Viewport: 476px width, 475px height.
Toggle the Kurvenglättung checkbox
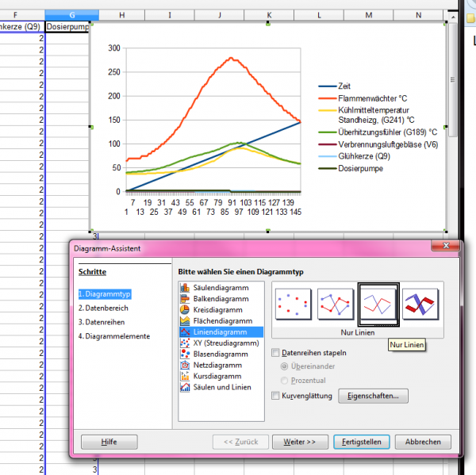click(x=275, y=396)
